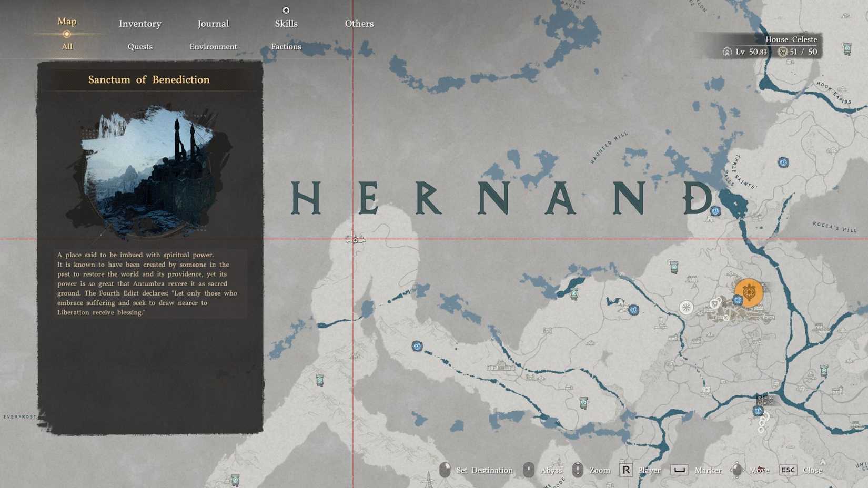Select the player position marker at the crosshair center
This screenshot has width=868, height=488.
point(356,239)
